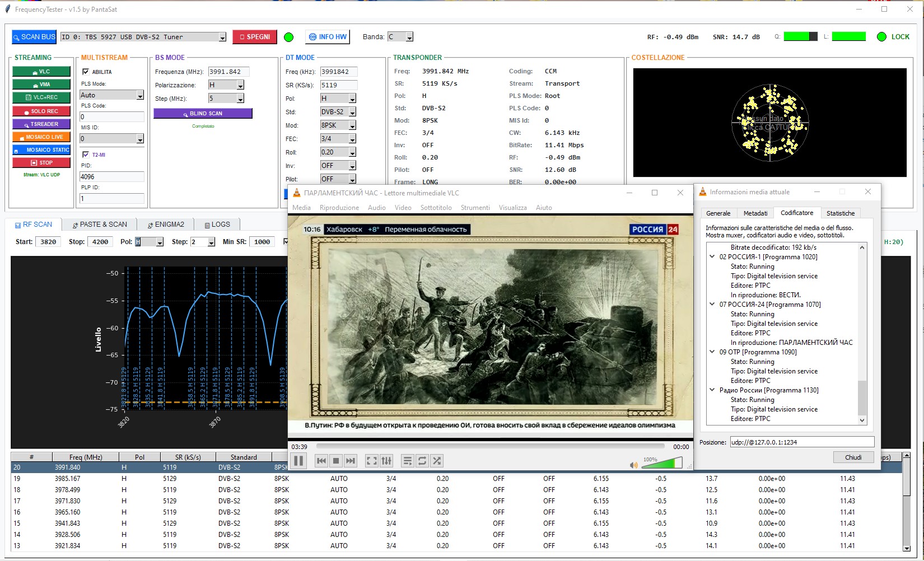Collapse Радио России program tree node

pyautogui.click(x=712, y=390)
